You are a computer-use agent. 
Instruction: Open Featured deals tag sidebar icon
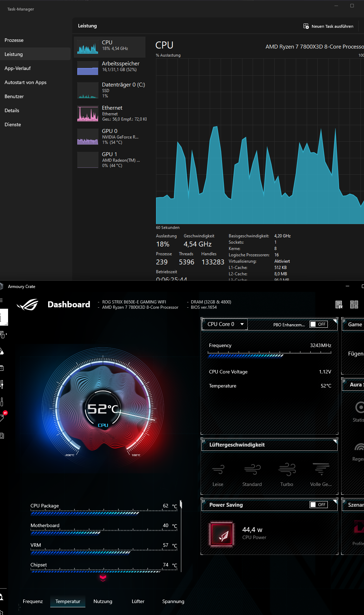point(2,418)
